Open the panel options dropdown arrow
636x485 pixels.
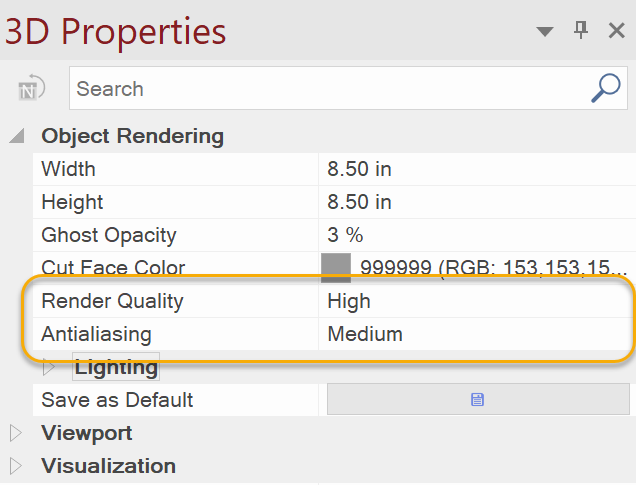tap(545, 32)
